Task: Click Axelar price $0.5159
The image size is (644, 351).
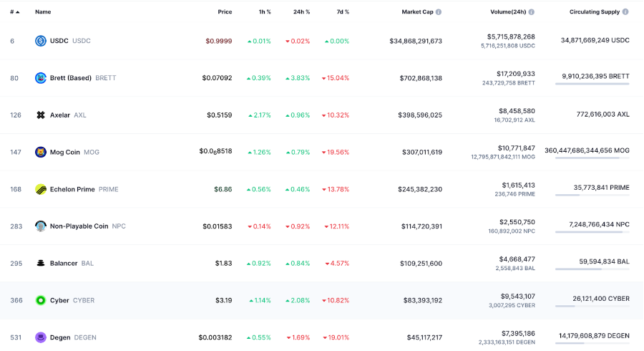Action: point(220,115)
